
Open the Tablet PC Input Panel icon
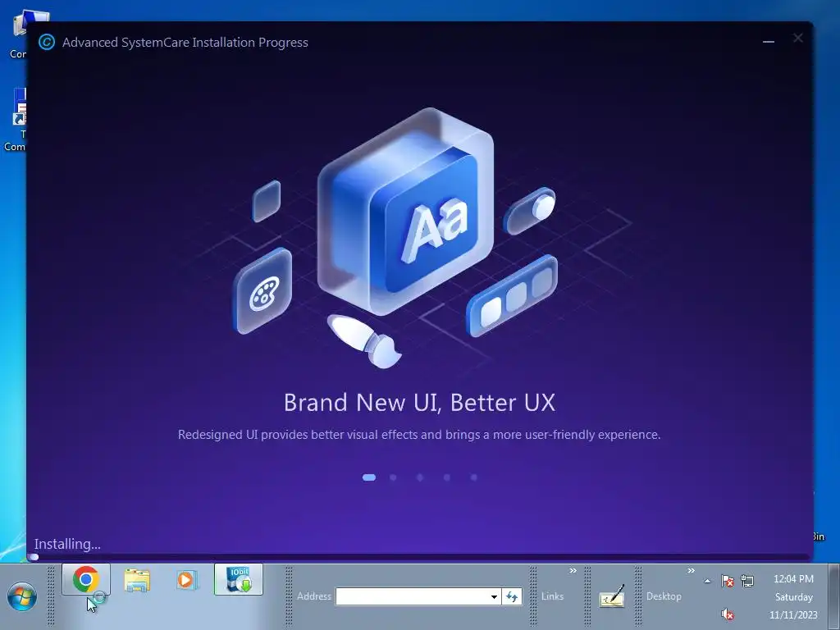[x=612, y=596]
